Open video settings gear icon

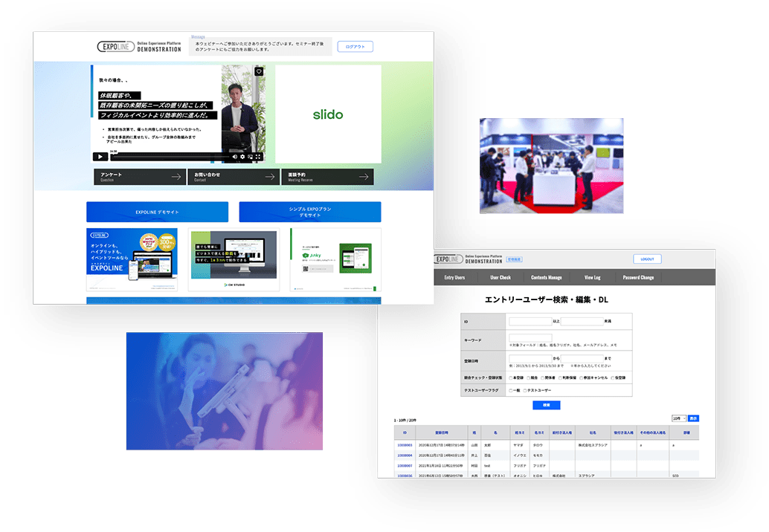pos(242,157)
